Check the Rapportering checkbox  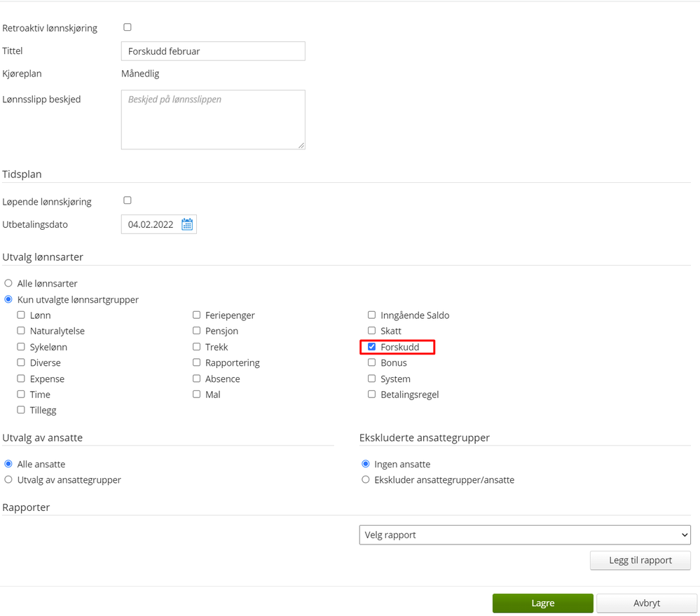[x=196, y=362]
